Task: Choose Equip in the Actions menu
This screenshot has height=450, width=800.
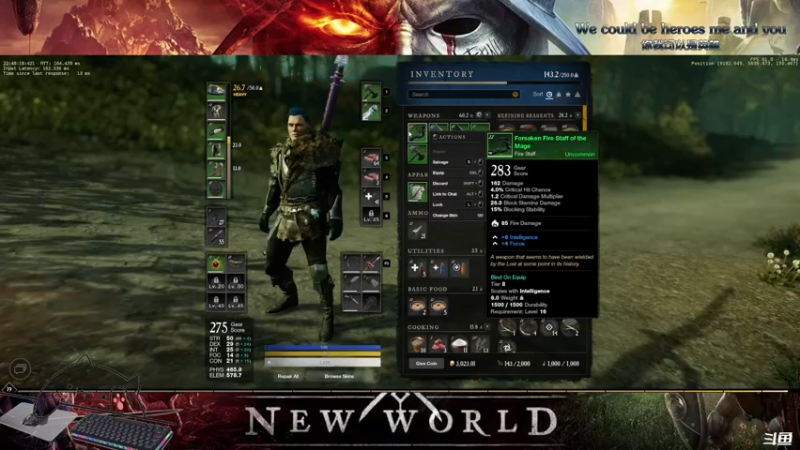Action: (x=457, y=172)
